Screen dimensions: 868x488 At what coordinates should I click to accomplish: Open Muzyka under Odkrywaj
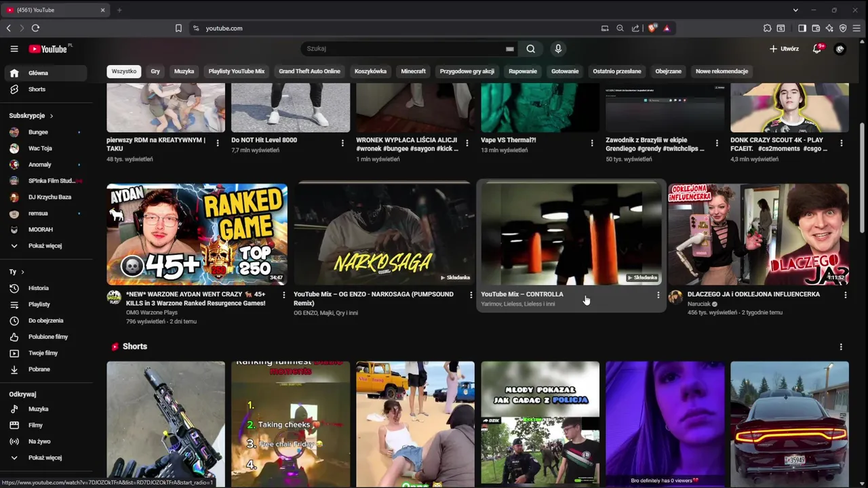pos(46,409)
